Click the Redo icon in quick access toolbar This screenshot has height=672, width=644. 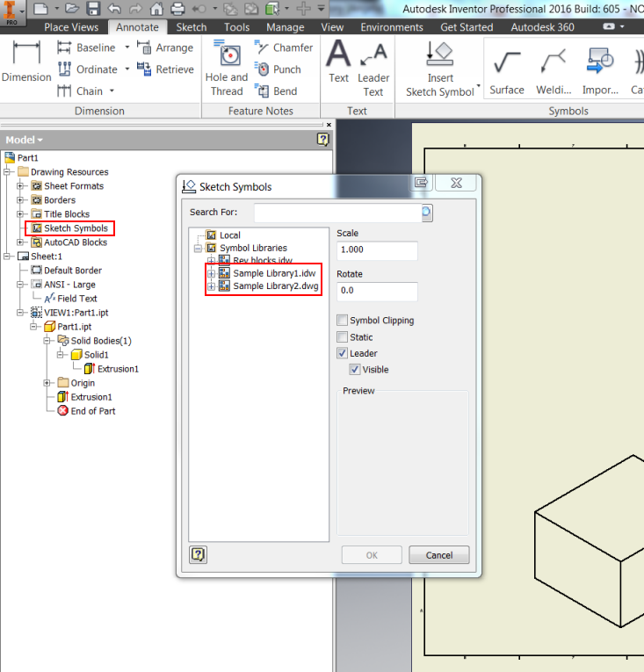(135, 8)
